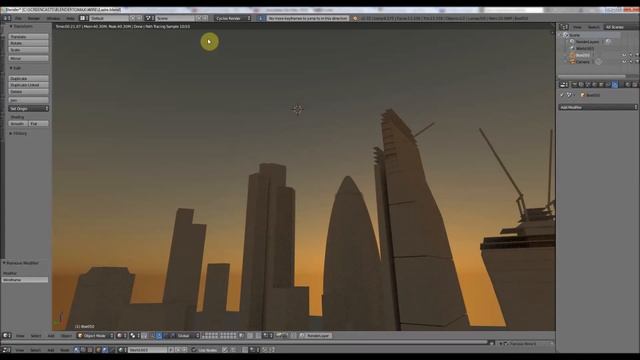Set shading to Flat

point(38,124)
